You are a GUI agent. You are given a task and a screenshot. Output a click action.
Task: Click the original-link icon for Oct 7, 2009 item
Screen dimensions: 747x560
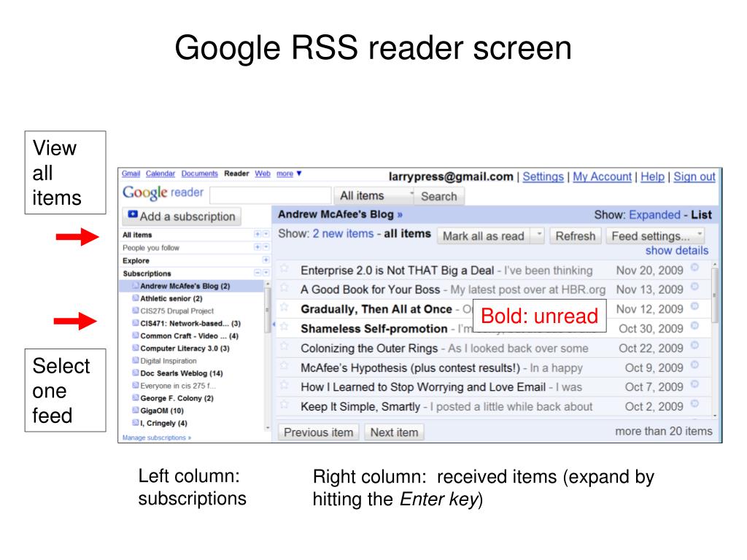tap(694, 384)
